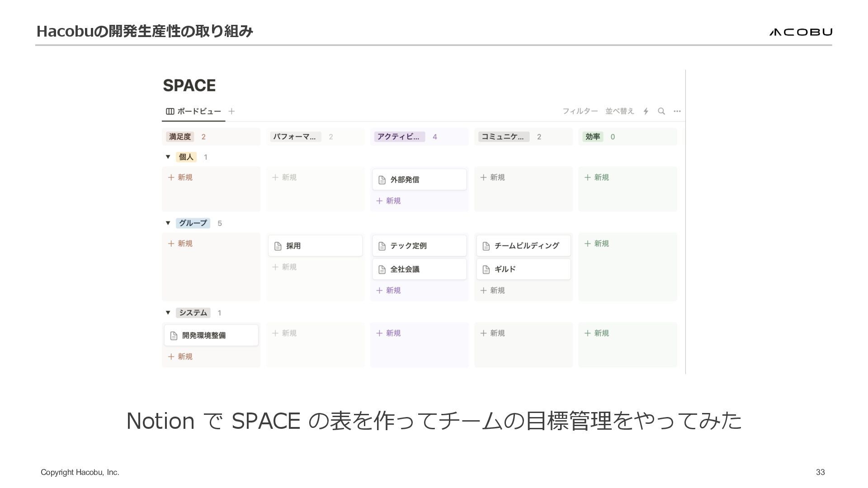The image size is (868, 488).
Task: Click the Hacobu logo in the header
Action: coord(801,32)
